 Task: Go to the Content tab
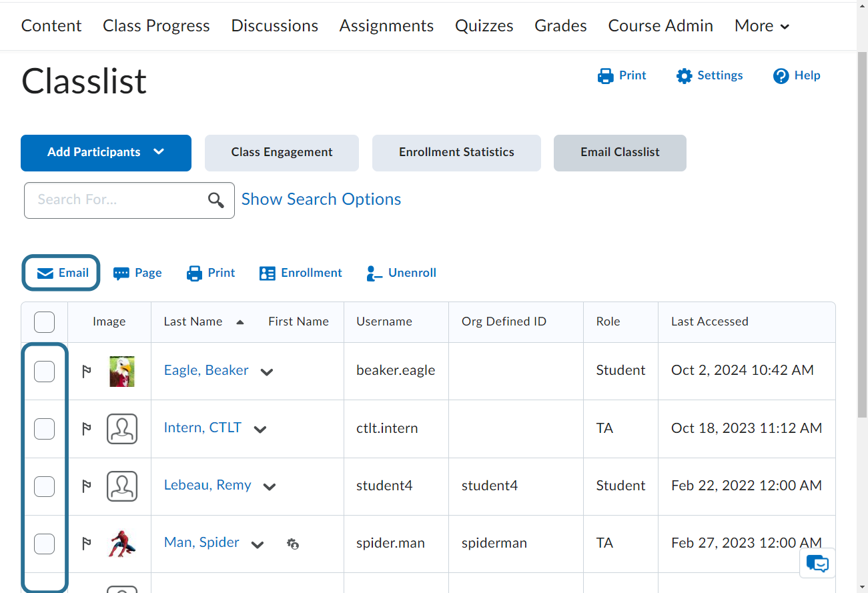(x=51, y=26)
